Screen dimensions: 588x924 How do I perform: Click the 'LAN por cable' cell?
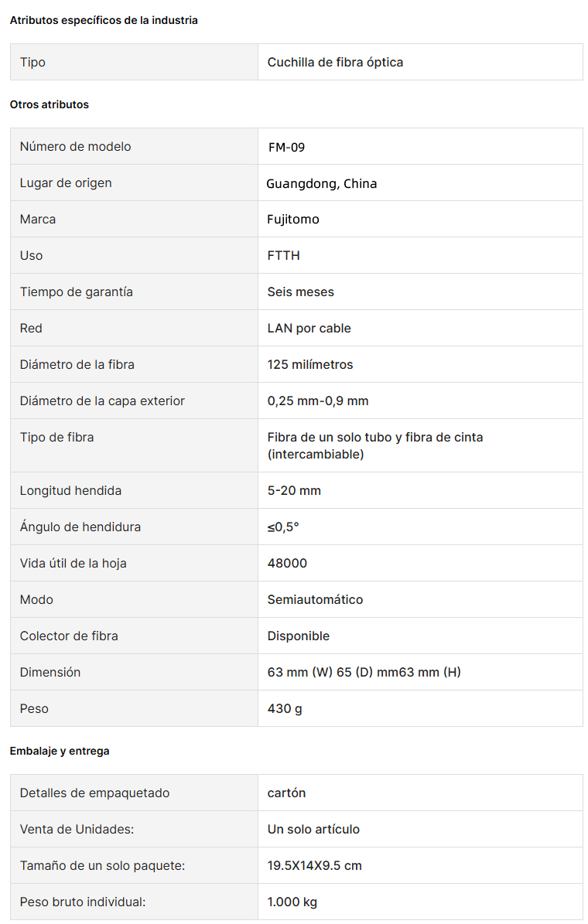click(x=420, y=328)
